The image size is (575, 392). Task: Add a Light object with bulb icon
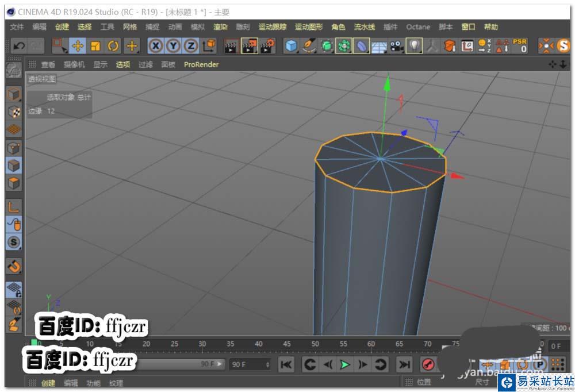click(x=413, y=46)
